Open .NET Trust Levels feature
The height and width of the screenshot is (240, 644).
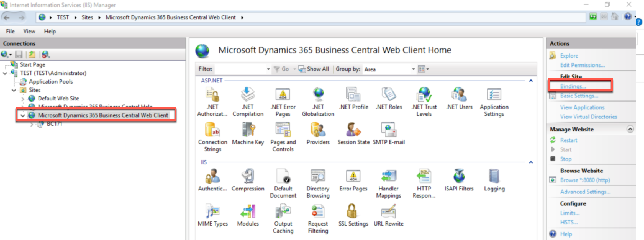[x=424, y=102]
